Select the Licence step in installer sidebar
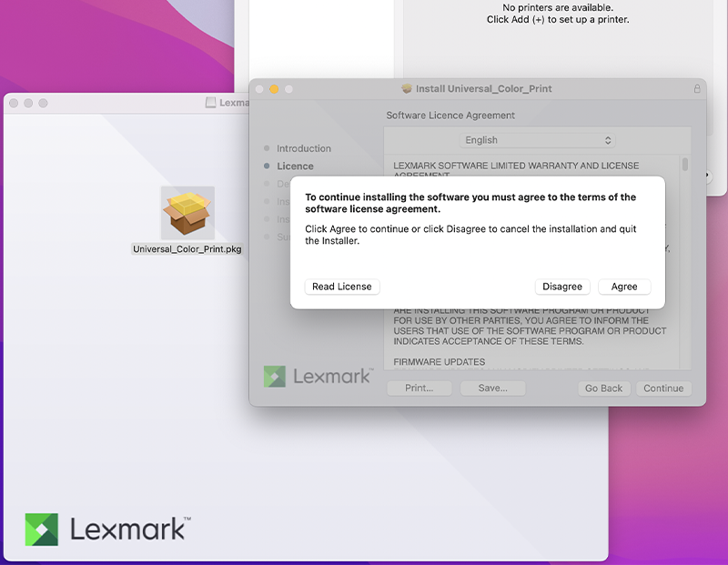Screen dimensions: 728x565 point(295,166)
